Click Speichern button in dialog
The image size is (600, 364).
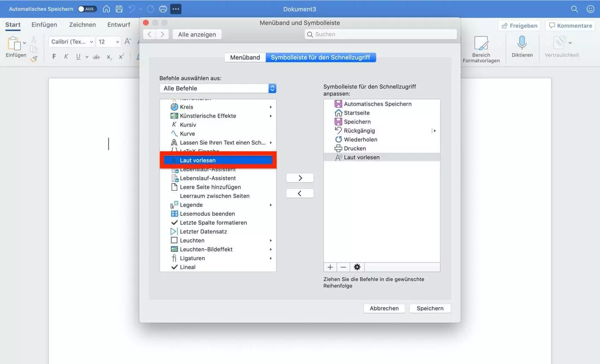(430, 308)
